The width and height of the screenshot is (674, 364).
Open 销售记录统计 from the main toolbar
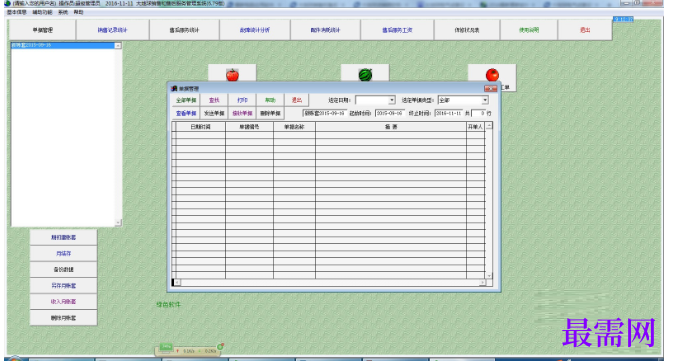[113, 30]
